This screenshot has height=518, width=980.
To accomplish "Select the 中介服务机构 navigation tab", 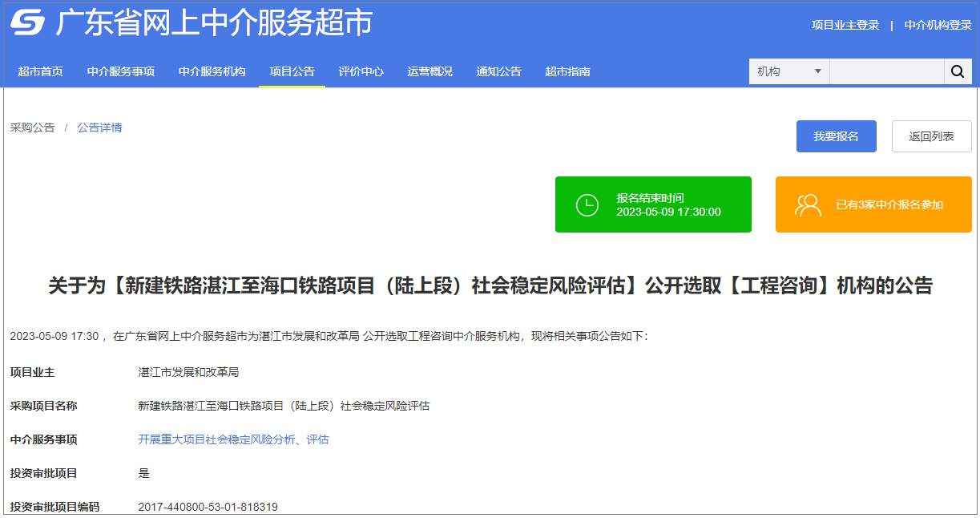I will (212, 71).
